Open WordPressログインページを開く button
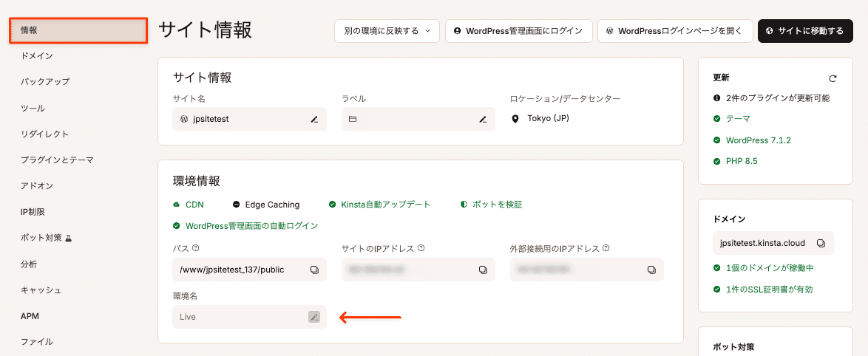This screenshot has height=356, width=868. 675,31
